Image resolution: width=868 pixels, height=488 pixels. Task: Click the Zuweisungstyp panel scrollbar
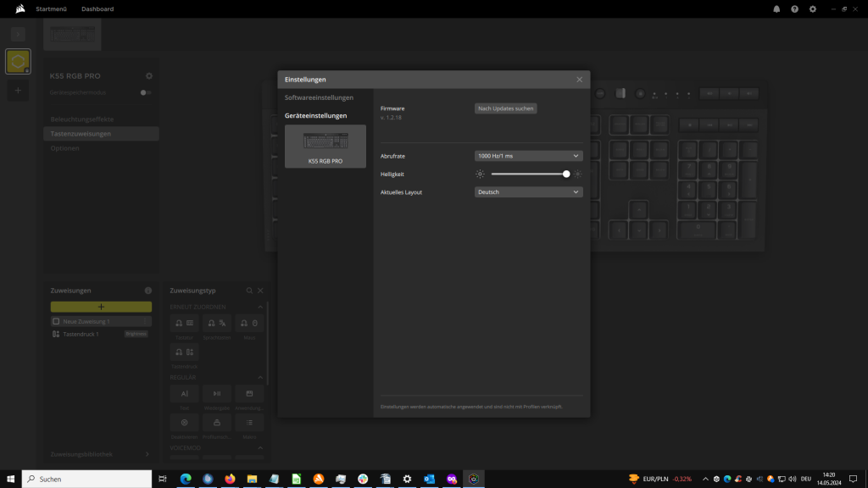268,343
